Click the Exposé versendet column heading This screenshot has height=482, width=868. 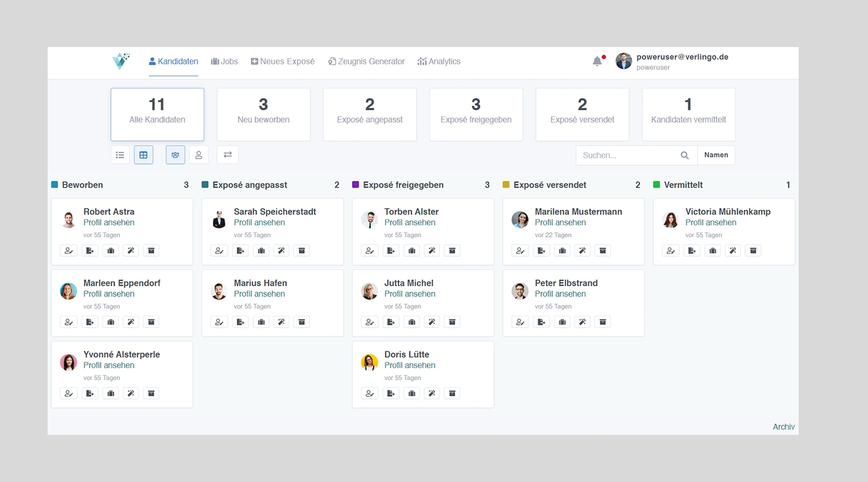click(x=550, y=185)
